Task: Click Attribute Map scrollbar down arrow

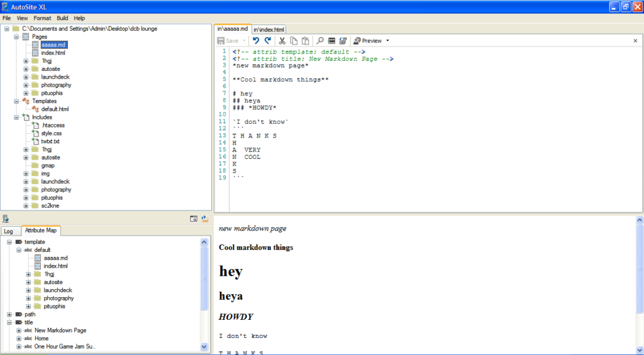Action: click(x=204, y=346)
